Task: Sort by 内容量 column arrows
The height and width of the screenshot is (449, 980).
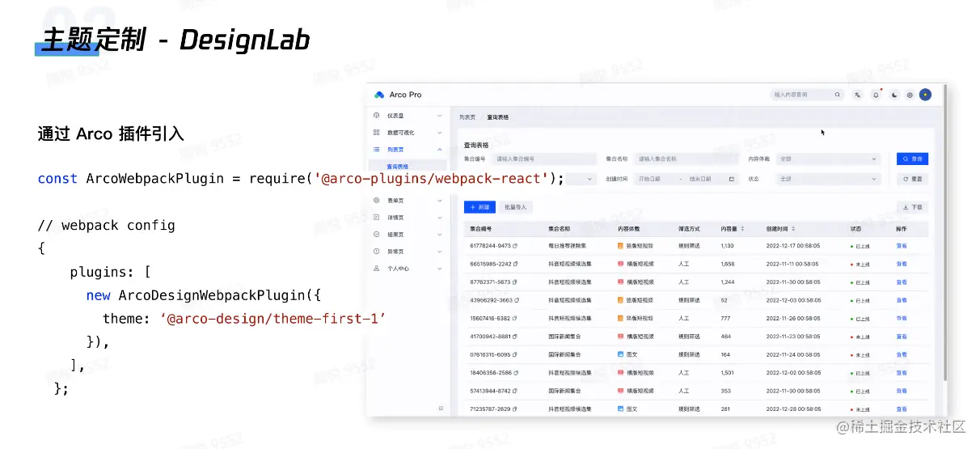Action: pyautogui.click(x=742, y=229)
